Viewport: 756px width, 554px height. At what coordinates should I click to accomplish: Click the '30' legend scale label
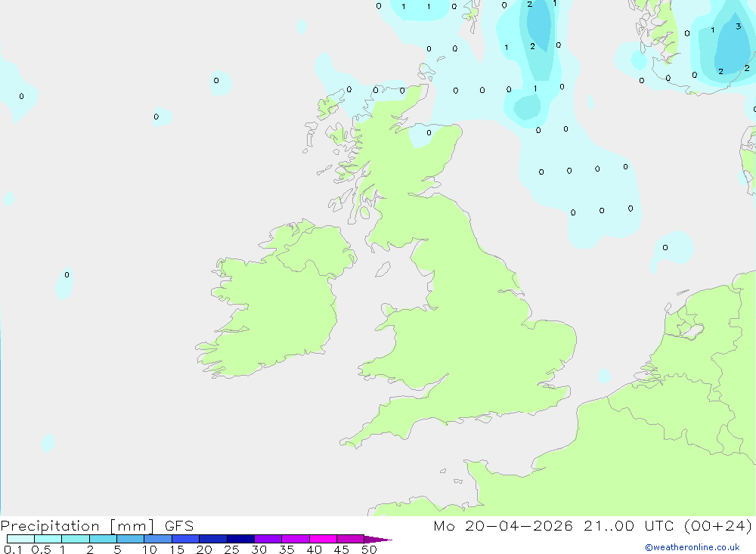point(259,549)
